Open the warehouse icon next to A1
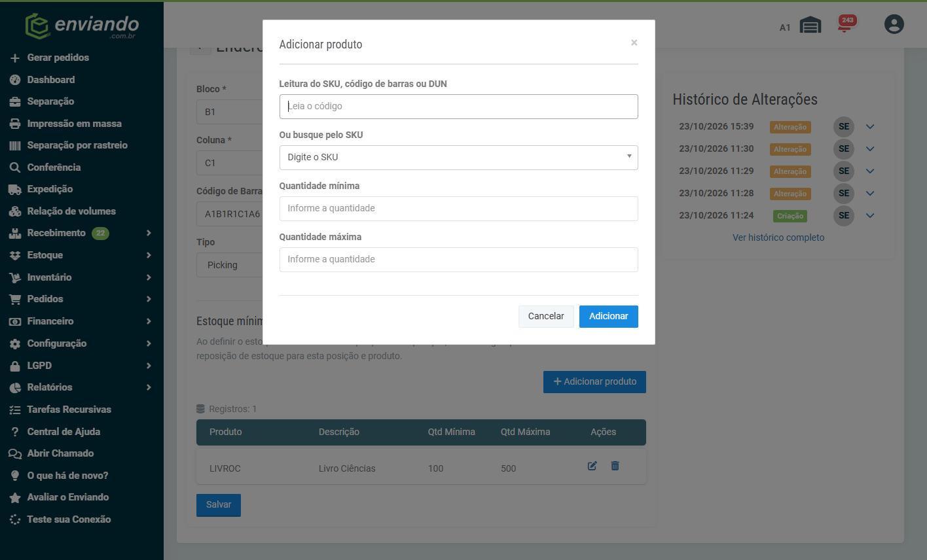The height and width of the screenshot is (560, 927). [810, 26]
